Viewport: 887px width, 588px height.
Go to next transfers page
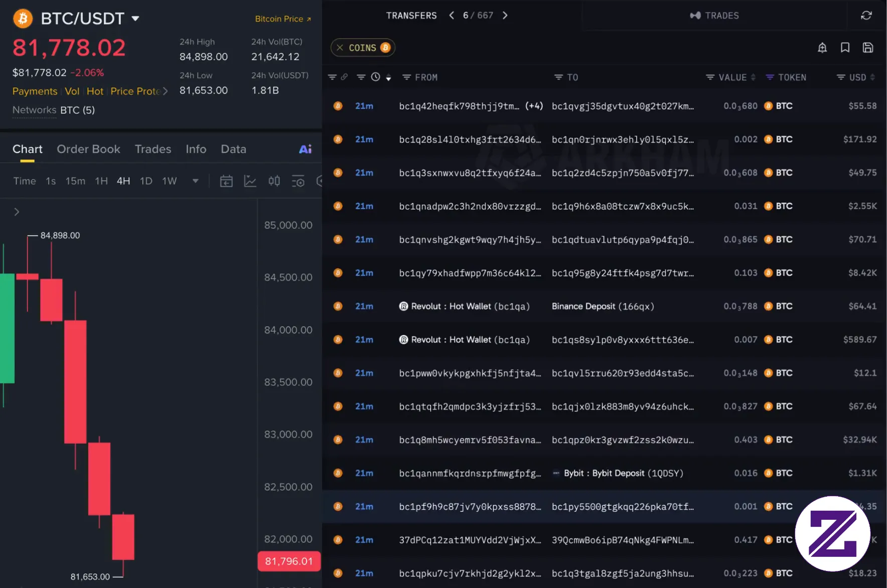(505, 16)
